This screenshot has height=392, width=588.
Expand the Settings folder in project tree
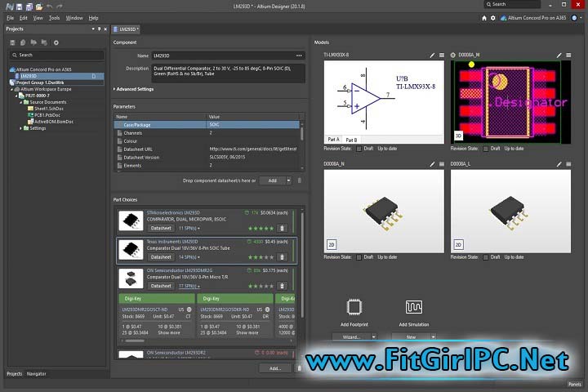point(21,128)
